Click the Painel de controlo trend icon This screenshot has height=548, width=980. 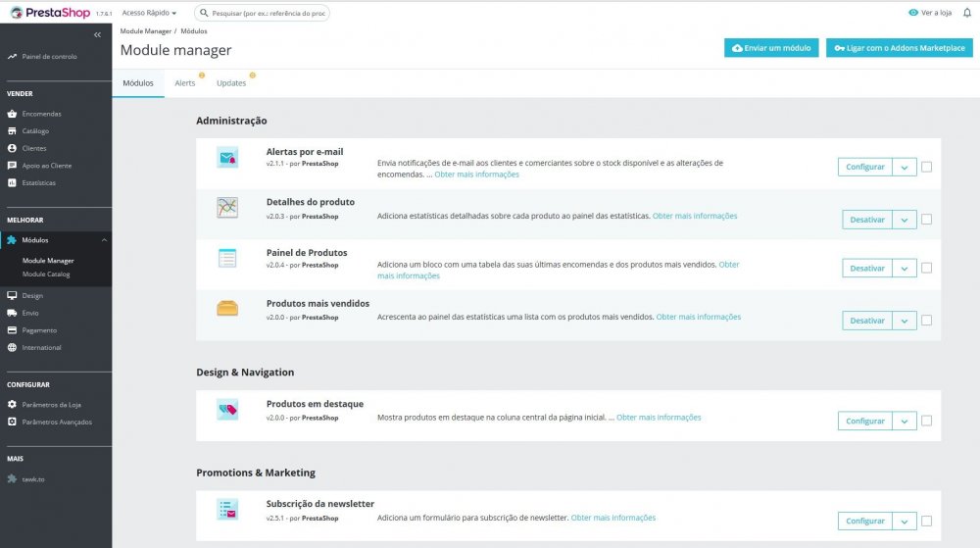[12, 56]
